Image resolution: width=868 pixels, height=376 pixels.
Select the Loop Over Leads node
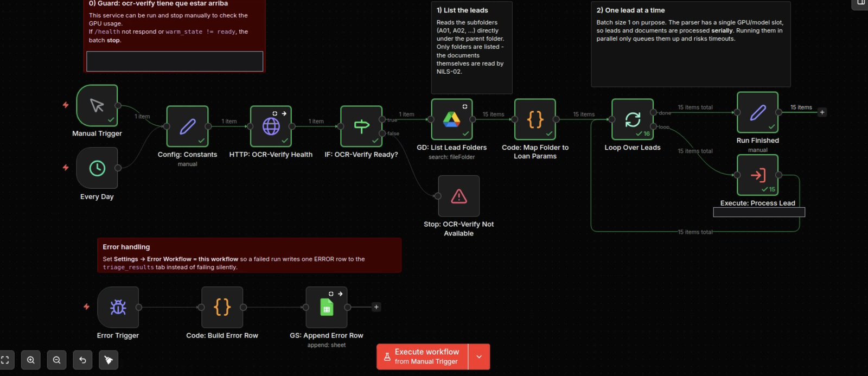633,119
